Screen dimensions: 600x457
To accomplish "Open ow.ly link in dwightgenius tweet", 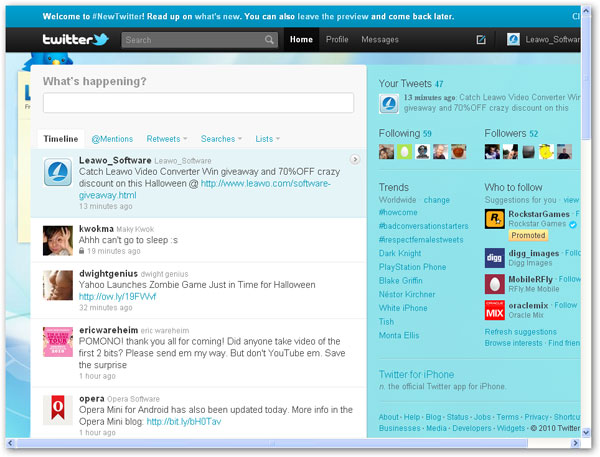I will [117, 297].
